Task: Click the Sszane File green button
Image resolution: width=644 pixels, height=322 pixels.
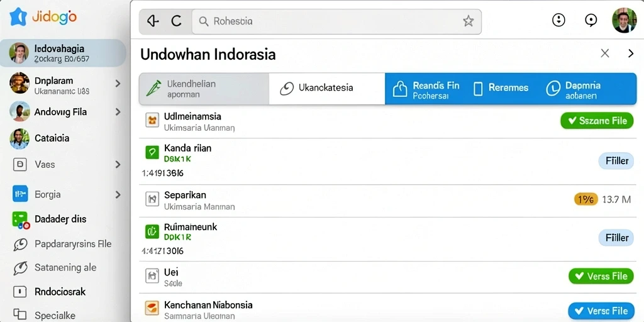Action: coord(597,120)
